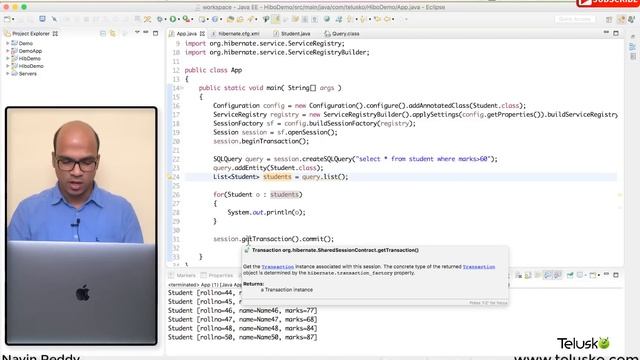This screenshot has height=360, width=640.
Task: Click the 'public class App' code line
Action: (x=213, y=70)
